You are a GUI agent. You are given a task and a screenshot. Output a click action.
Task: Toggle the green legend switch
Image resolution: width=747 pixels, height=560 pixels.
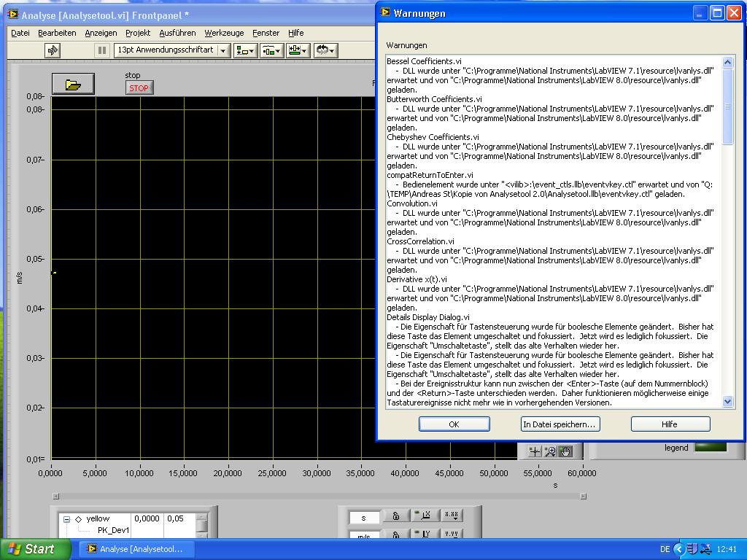point(710,448)
